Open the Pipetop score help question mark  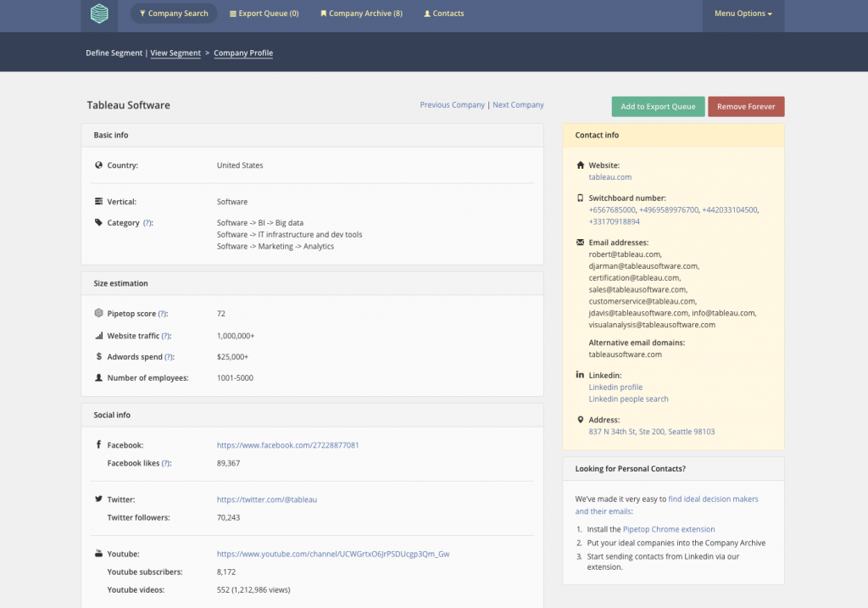tap(162, 314)
